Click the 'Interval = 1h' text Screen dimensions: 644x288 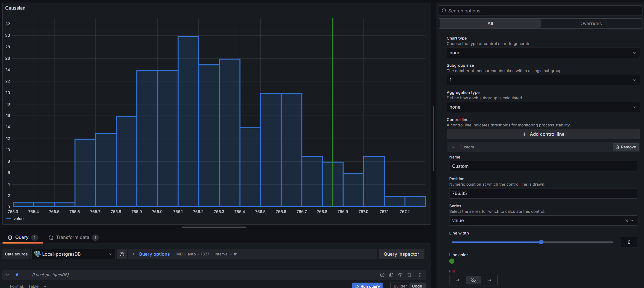226,254
